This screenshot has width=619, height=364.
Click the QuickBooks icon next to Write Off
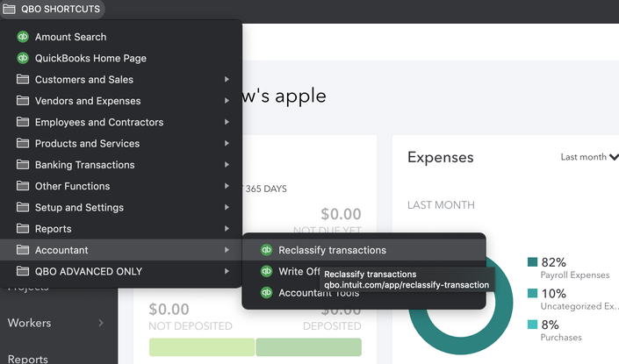[x=266, y=271]
